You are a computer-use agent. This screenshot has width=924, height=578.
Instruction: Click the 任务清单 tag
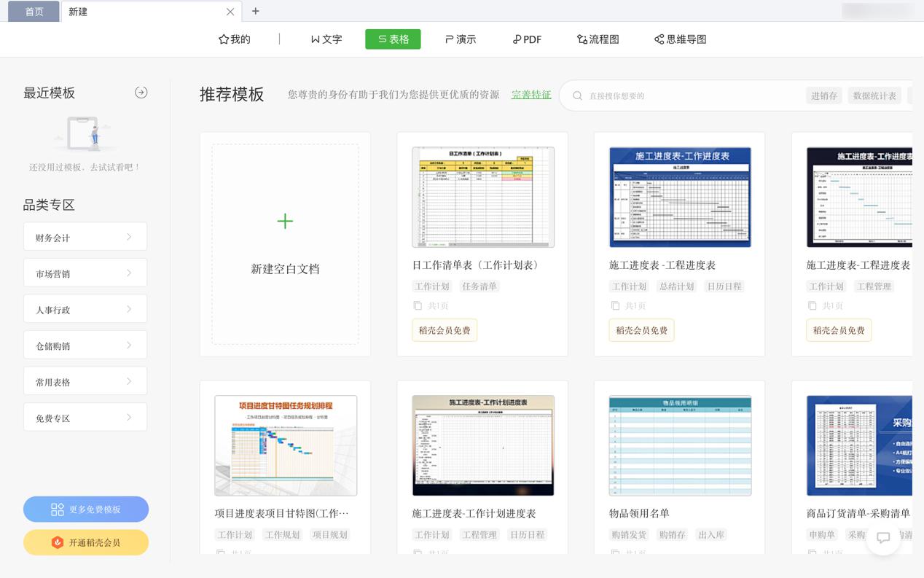tap(479, 286)
